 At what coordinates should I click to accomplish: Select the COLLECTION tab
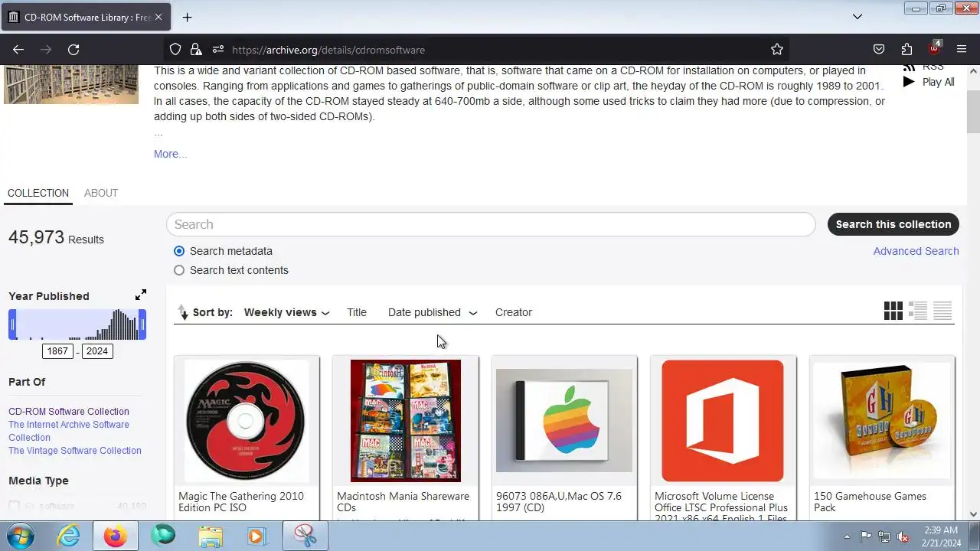click(x=38, y=193)
